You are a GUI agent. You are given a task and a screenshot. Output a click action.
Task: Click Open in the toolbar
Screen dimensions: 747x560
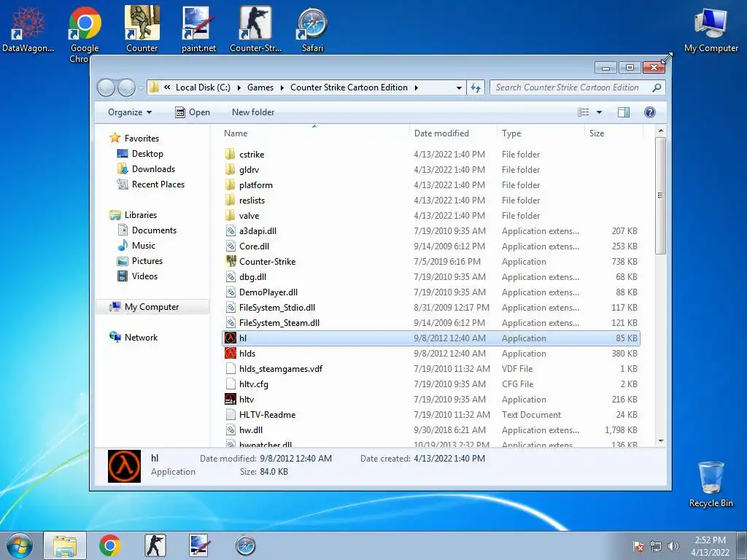pyautogui.click(x=193, y=112)
